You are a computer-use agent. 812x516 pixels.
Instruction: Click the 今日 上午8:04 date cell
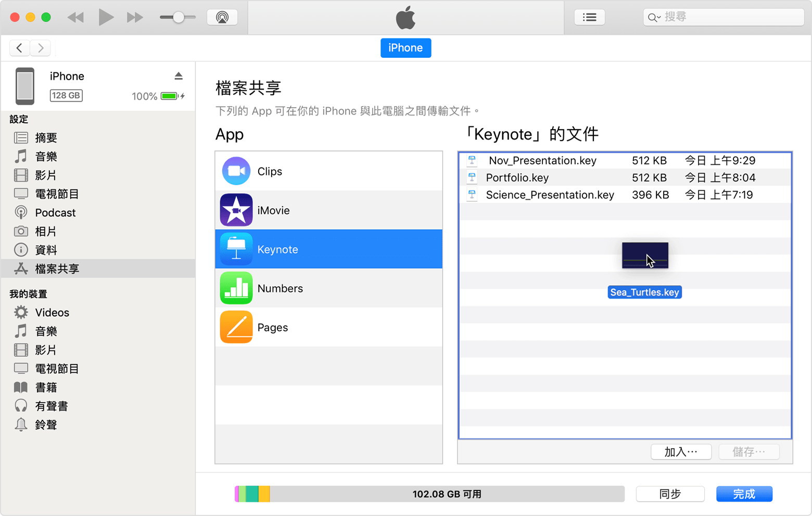720,178
